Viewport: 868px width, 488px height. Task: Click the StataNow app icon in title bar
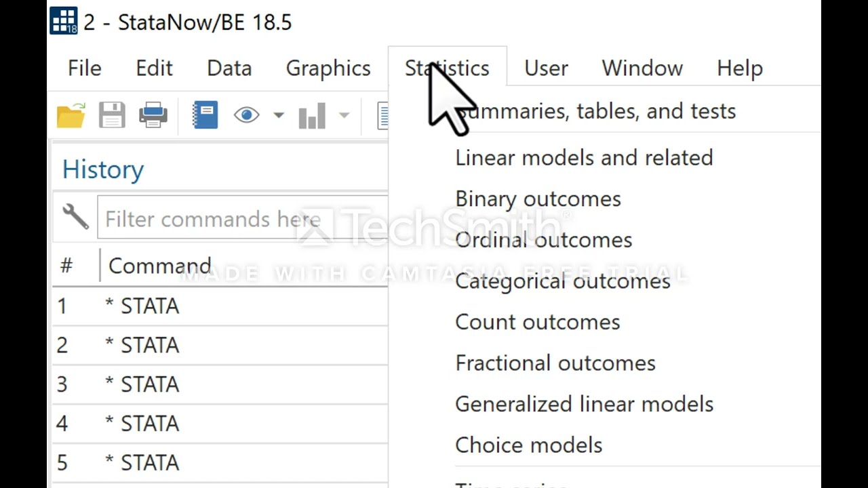[x=64, y=21]
